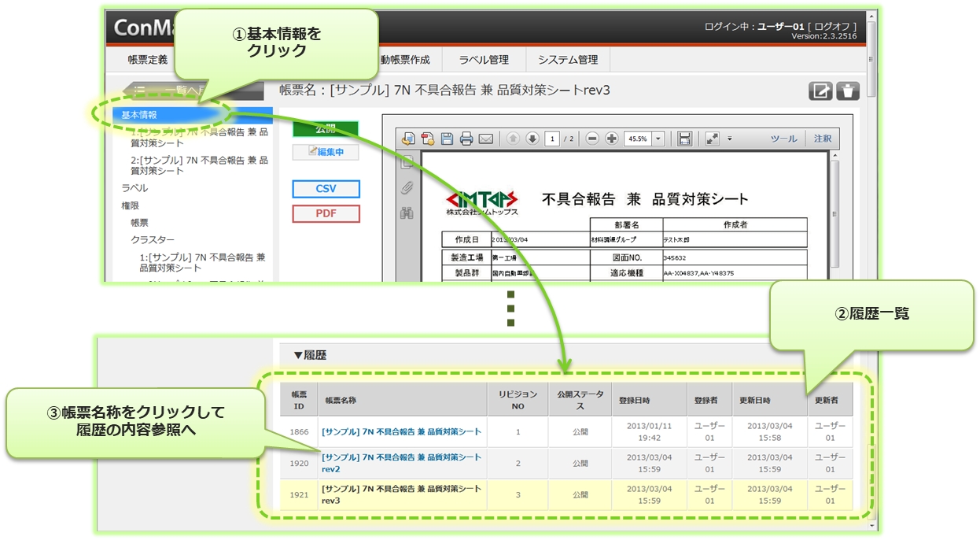Open the 45.5% zoom level dropdown
Screen dimensions: 980x540
click(658, 139)
